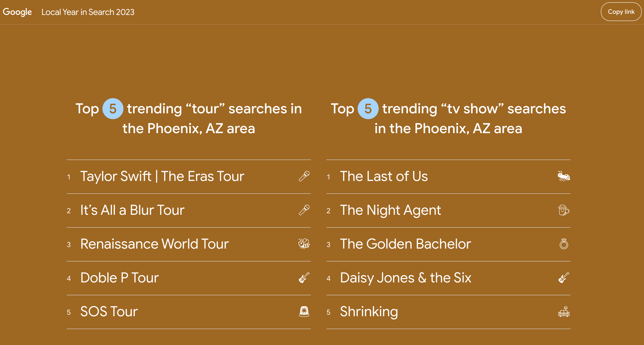Open the Renaissance World Tour entry
This screenshot has height=345, width=644.
pos(189,244)
